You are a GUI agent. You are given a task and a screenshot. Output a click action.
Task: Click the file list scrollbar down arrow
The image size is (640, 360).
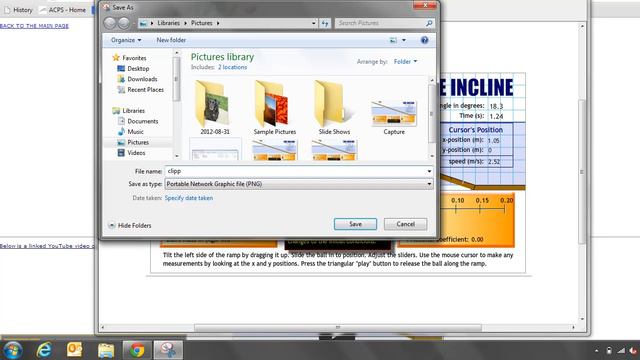[432, 156]
